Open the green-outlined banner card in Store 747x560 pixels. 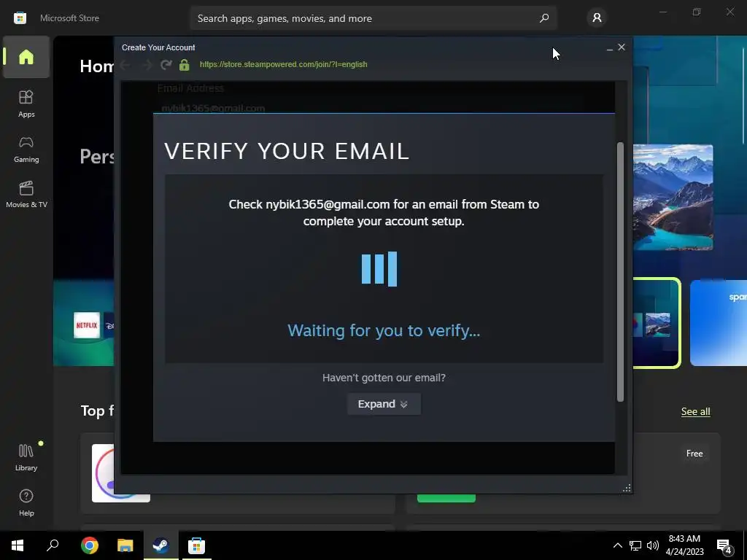coord(657,323)
